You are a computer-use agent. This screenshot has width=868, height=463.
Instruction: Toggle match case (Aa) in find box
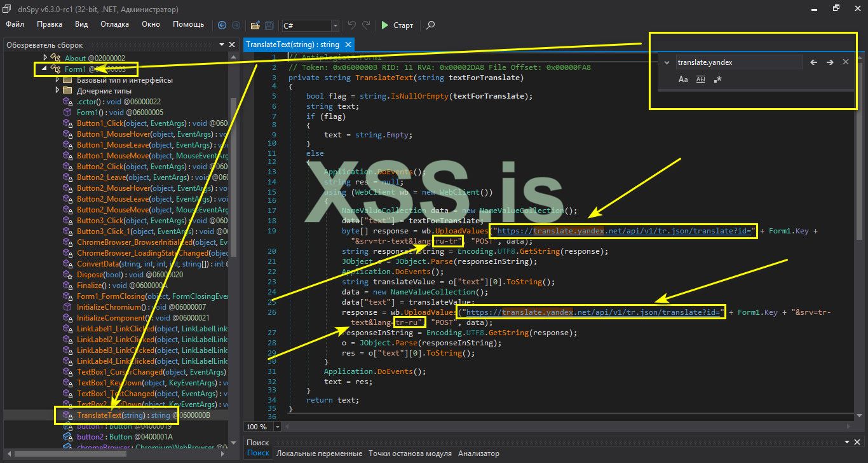pos(683,79)
